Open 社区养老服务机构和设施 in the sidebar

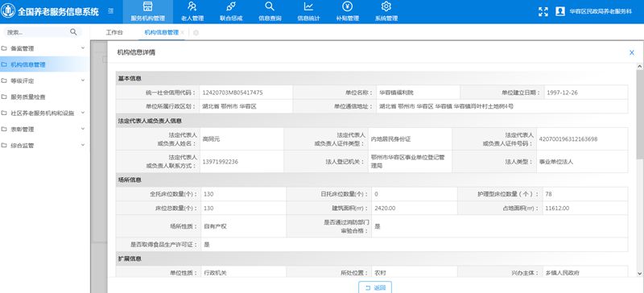44,113
